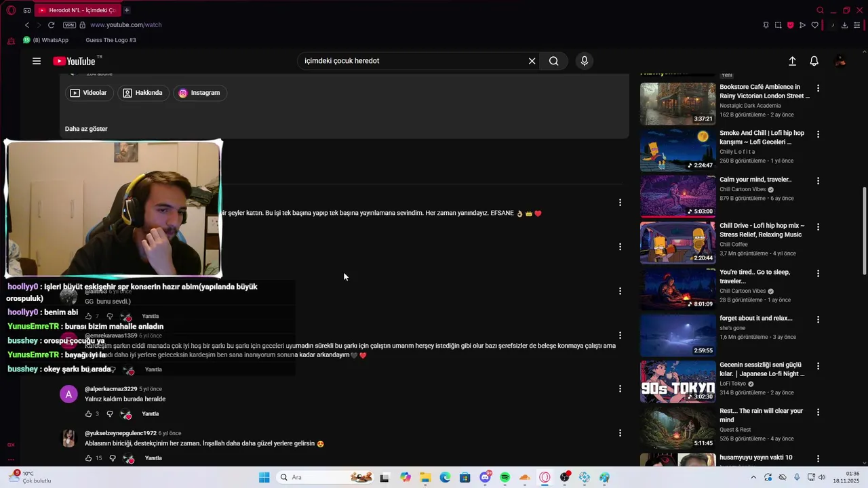The width and height of the screenshot is (868, 488).
Task: Open options for alperkacmaz3229 comment
Action: (x=620, y=389)
